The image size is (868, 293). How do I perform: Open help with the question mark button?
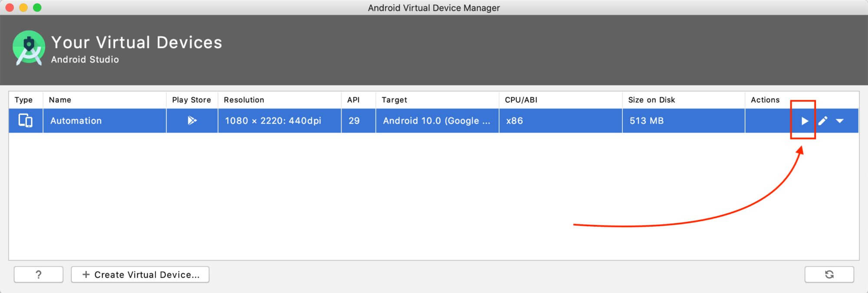[x=39, y=274]
